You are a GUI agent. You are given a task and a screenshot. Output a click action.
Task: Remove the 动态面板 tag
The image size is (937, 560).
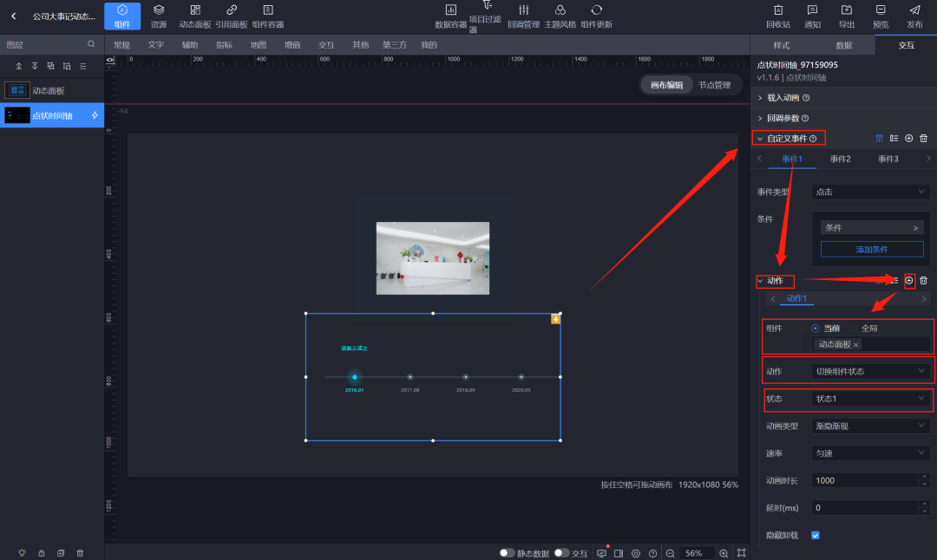coord(856,345)
